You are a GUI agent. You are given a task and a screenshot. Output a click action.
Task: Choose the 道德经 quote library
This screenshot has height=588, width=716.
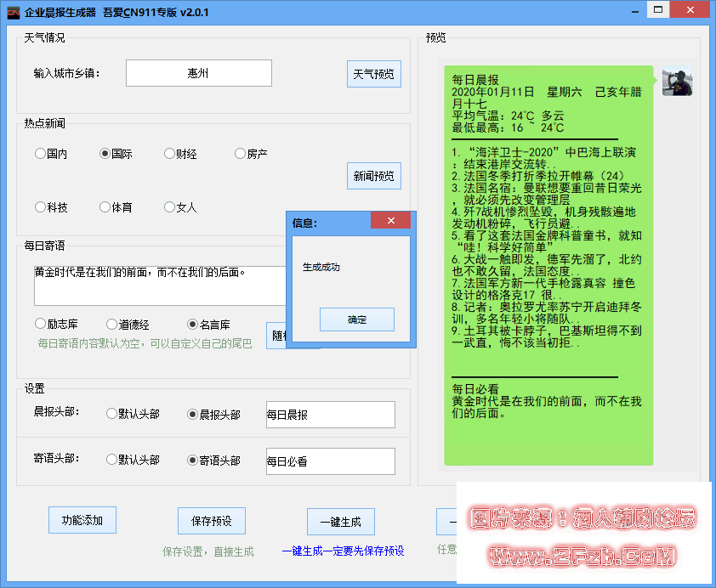(x=112, y=324)
